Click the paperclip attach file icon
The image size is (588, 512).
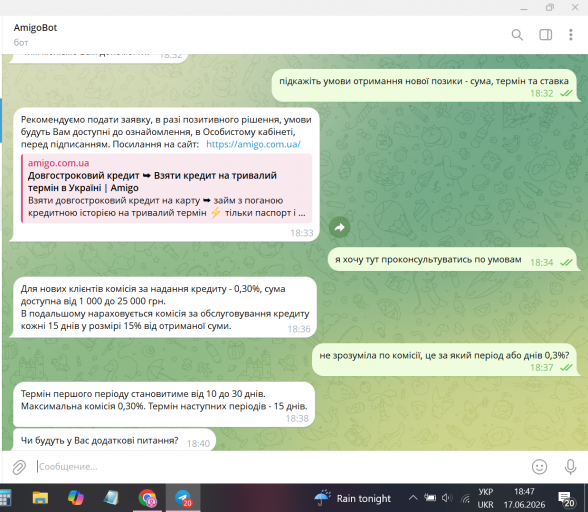pyautogui.click(x=19, y=467)
